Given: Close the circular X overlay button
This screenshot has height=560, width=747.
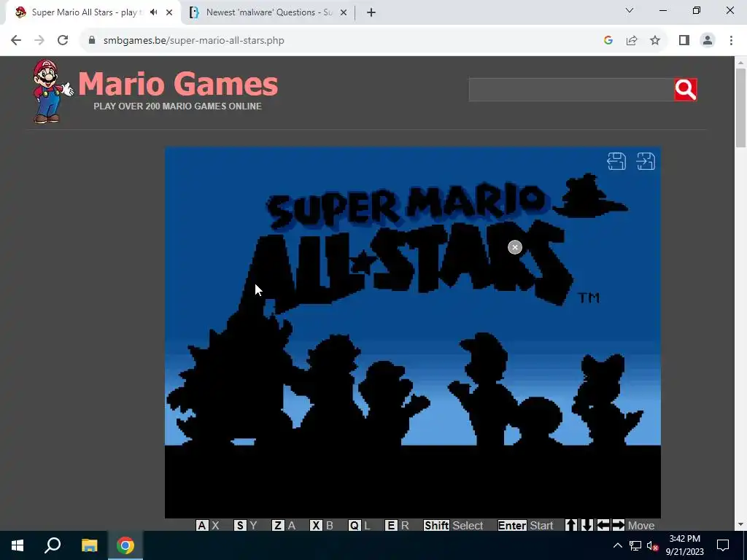Looking at the screenshot, I should click(515, 247).
